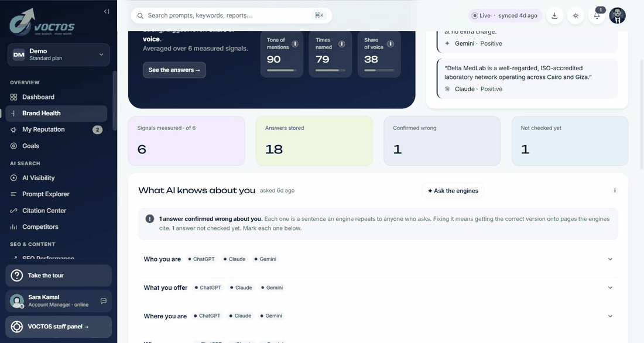The width and height of the screenshot is (644, 343).
Task: Collapse the sidebar with the arrow icon
Action: point(107,12)
